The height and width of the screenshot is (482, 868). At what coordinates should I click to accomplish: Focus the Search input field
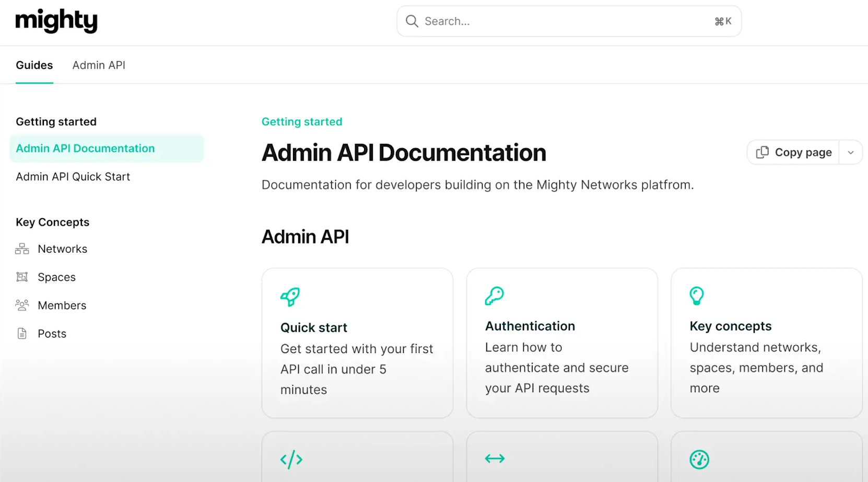[569, 21]
